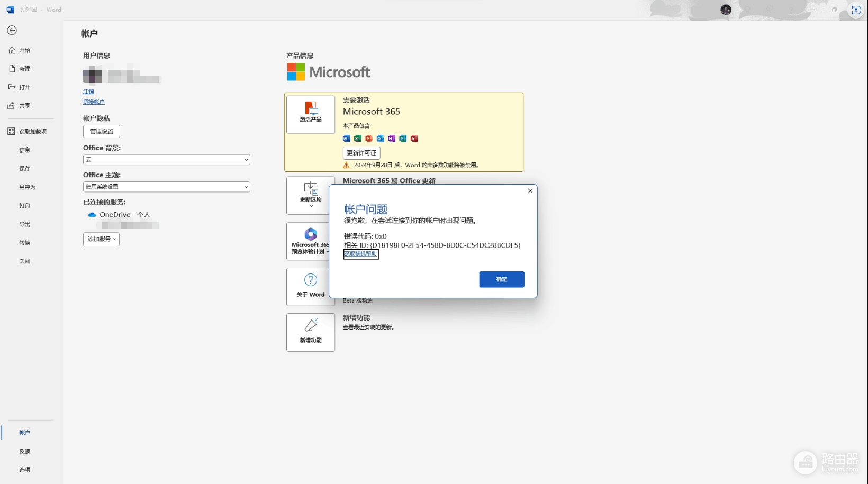Click 关闭 in the sidebar
Screen dimensions: 868x484
pos(25,261)
